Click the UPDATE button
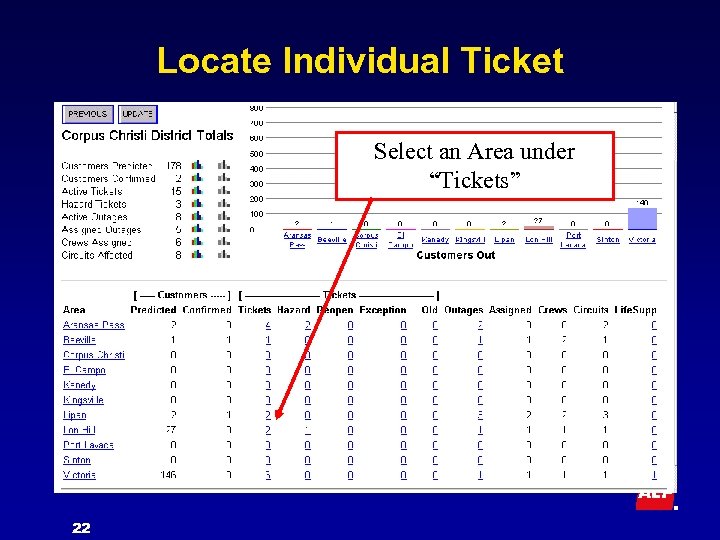The width and height of the screenshot is (720, 540). point(138,114)
